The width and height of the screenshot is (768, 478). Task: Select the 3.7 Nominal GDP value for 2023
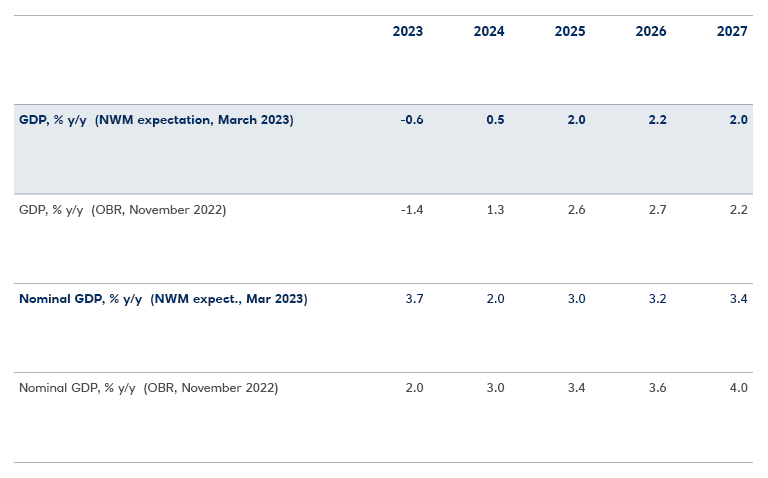pos(414,299)
